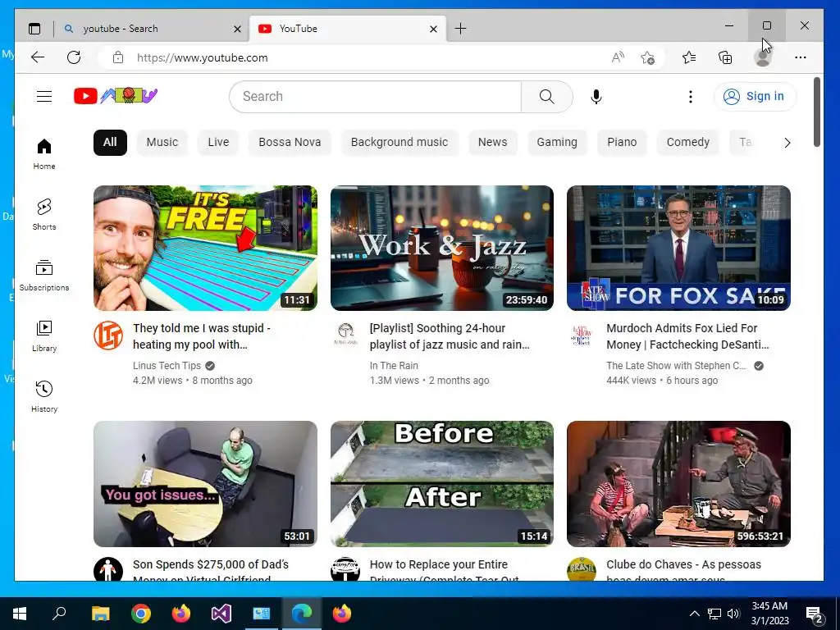Screen dimensions: 840x630
Task: Open the YouTube hamburger guide menu
Action: click(44, 97)
